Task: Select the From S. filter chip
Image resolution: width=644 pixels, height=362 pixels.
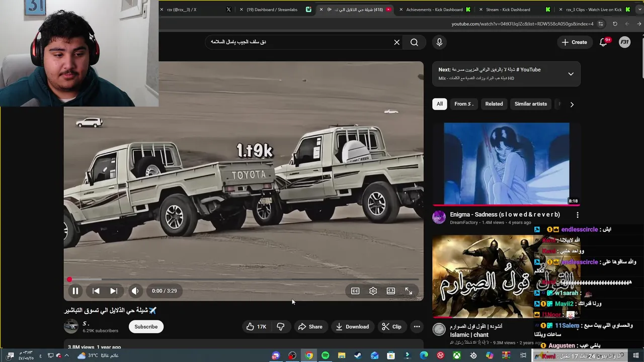Action: pos(463,104)
